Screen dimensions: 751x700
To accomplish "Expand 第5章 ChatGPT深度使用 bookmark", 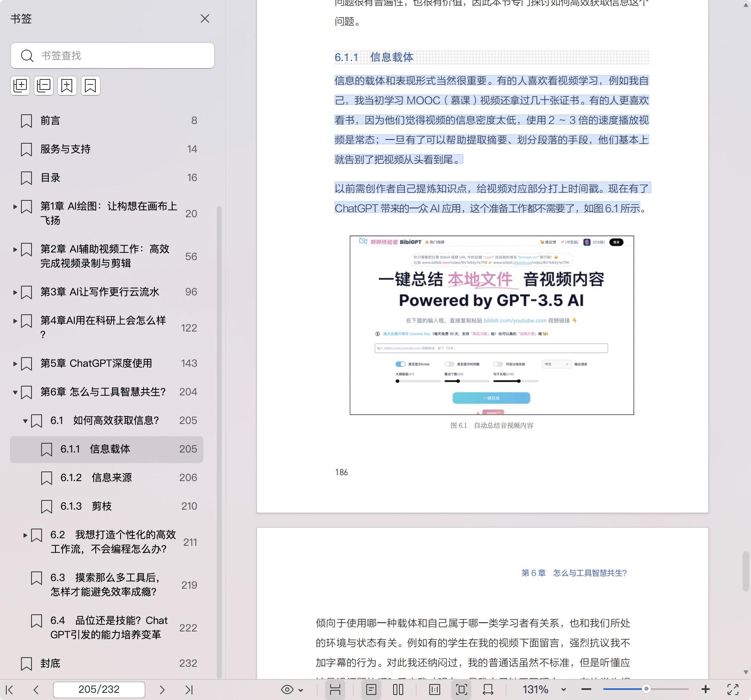I will click(15, 364).
